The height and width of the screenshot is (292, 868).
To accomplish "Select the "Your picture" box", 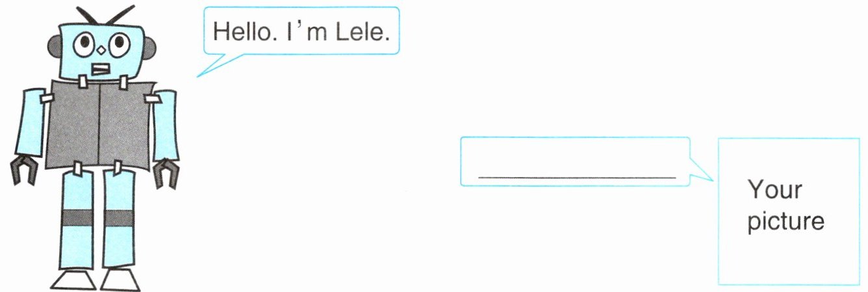I will (x=788, y=211).
